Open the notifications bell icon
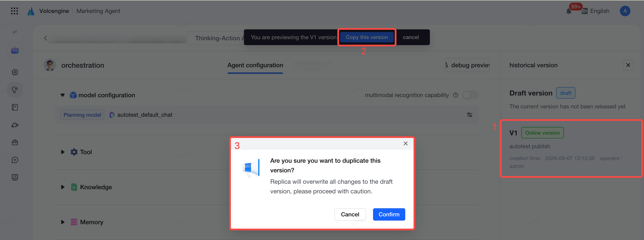Viewport: 644px width, 240px height. pyautogui.click(x=569, y=11)
